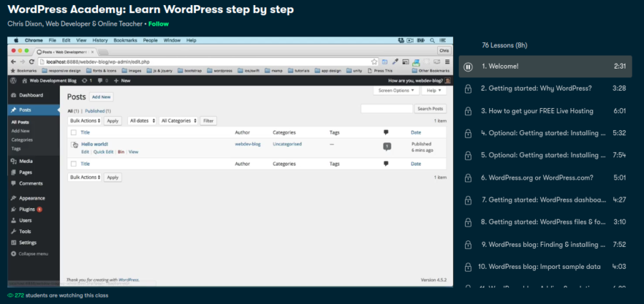Open Chrome hamburger menu icon

pyautogui.click(x=447, y=62)
